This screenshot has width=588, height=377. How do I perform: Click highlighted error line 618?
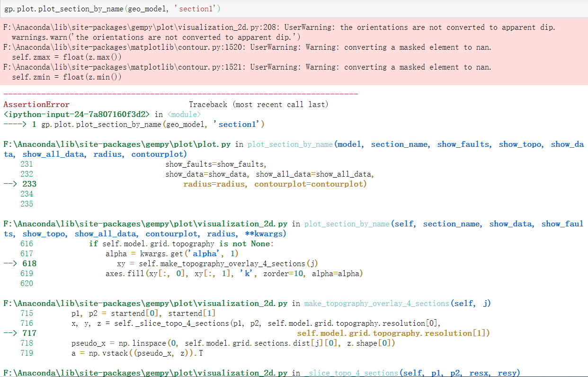tap(189, 263)
